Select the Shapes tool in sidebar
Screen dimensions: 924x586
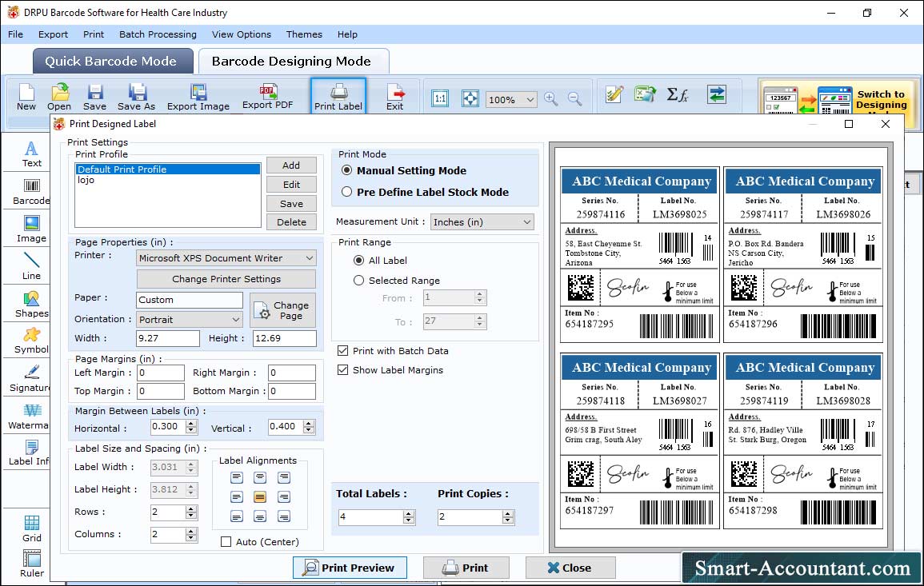coord(32,305)
